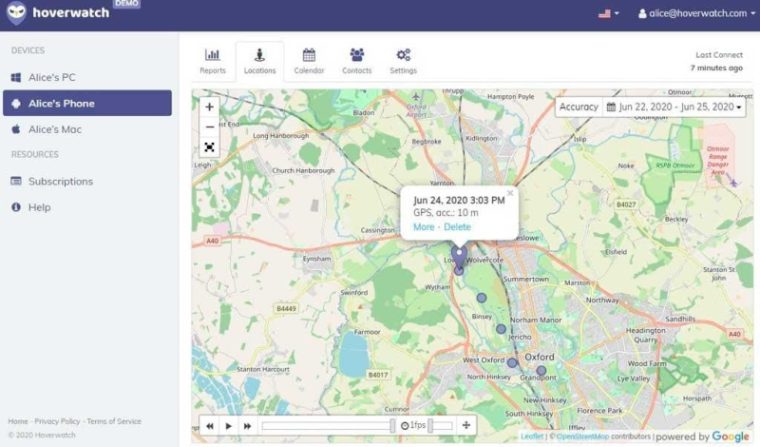
Task: Click the card icon beside Subscriptions
Action: [x=16, y=181]
